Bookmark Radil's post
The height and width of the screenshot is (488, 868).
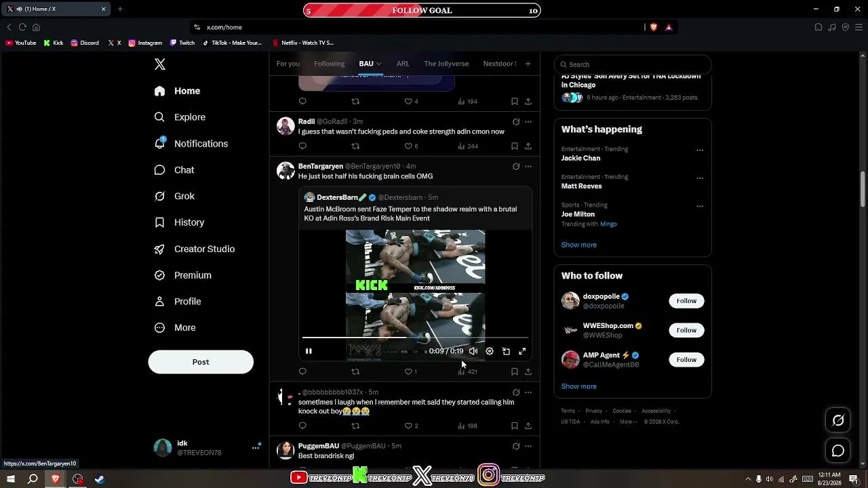pyautogui.click(x=515, y=146)
